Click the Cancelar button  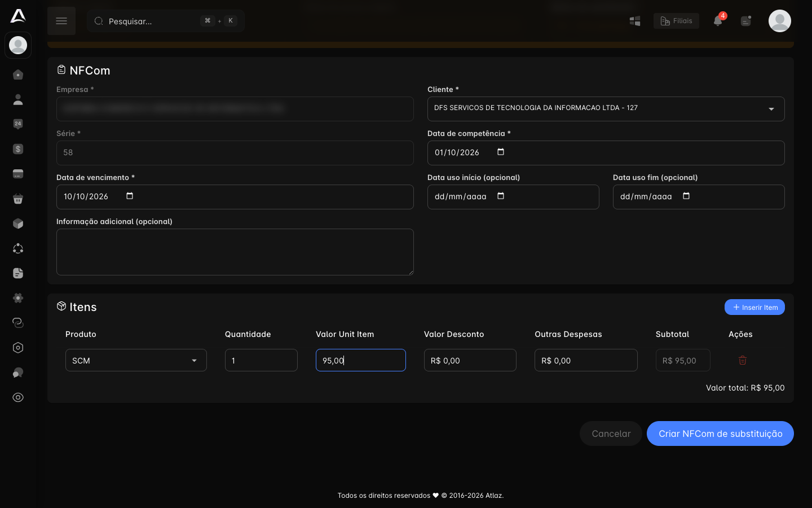pyautogui.click(x=611, y=433)
